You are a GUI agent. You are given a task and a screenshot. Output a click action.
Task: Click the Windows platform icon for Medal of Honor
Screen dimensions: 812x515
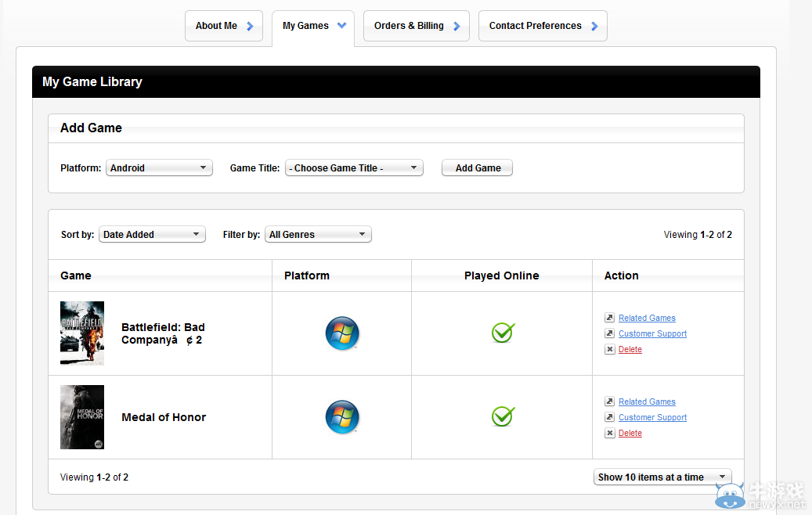(x=341, y=417)
